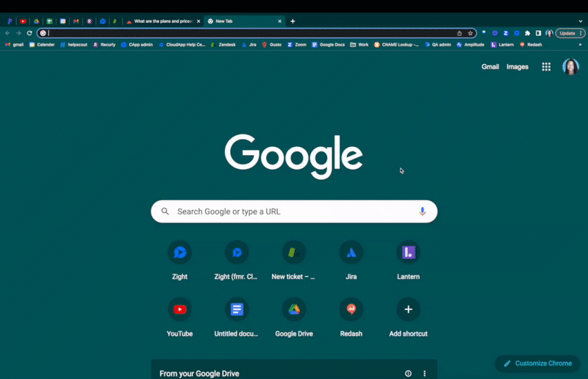Open the Zoom extension icon in toolbar
Viewport: 588px width, 379px height.
click(x=506, y=33)
